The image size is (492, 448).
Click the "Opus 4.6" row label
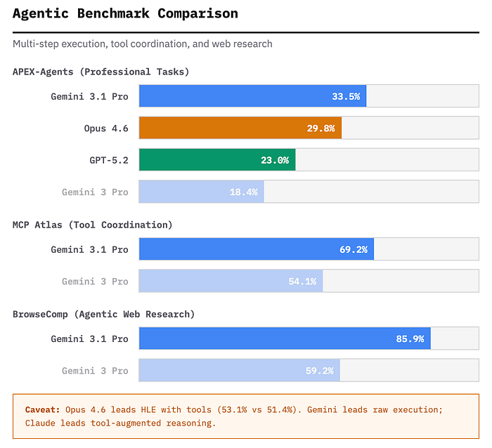click(x=105, y=128)
